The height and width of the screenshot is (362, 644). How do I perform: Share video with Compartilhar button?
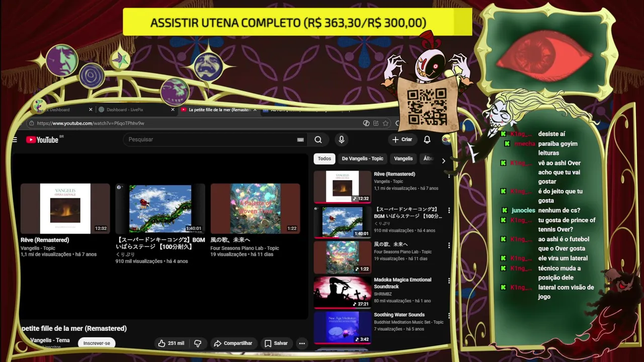[233, 343]
